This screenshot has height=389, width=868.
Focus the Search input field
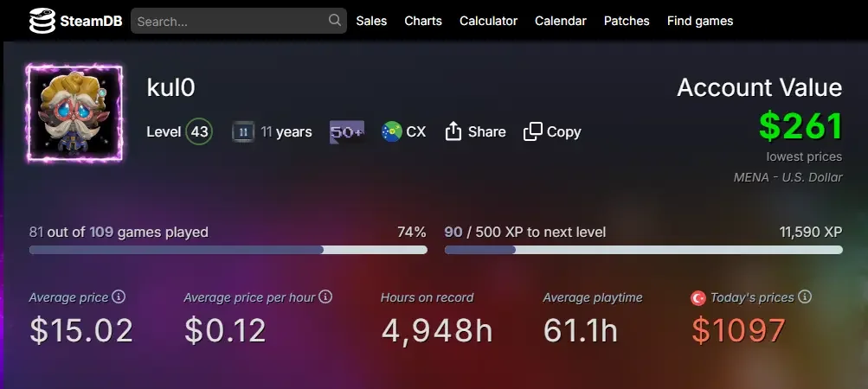click(x=239, y=21)
